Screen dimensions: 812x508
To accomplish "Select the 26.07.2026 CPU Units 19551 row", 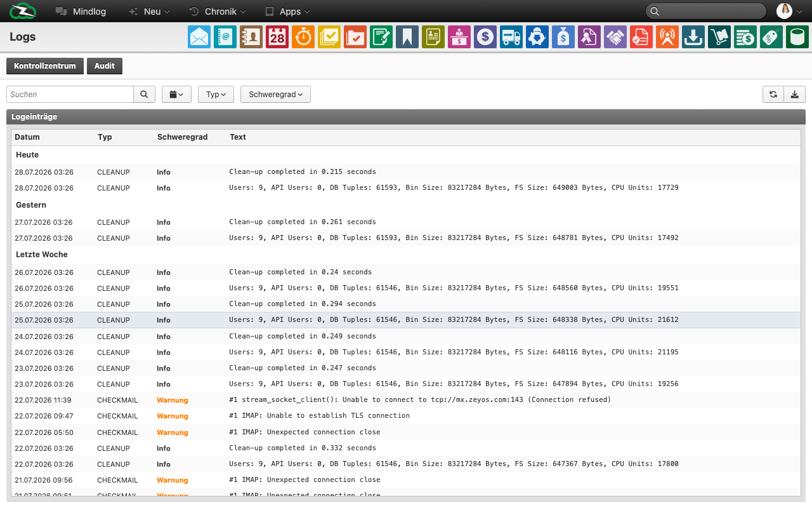I will (406, 288).
